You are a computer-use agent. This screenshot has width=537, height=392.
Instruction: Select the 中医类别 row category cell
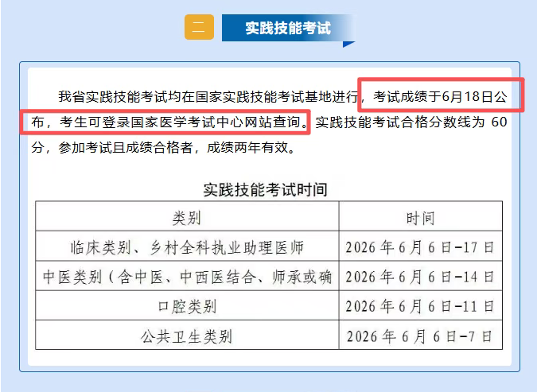(x=187, y=276)
